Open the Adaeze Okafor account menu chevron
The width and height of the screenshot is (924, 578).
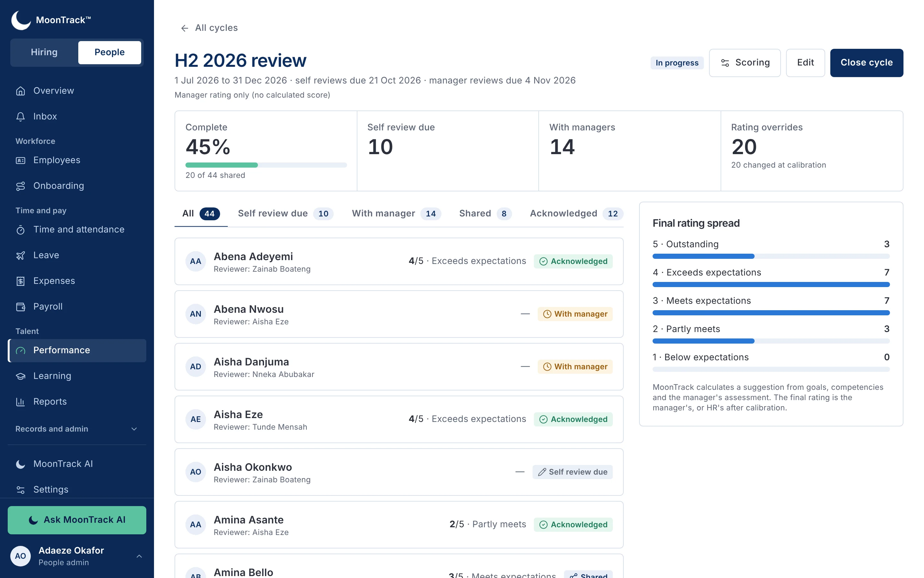tap(139, 556)
